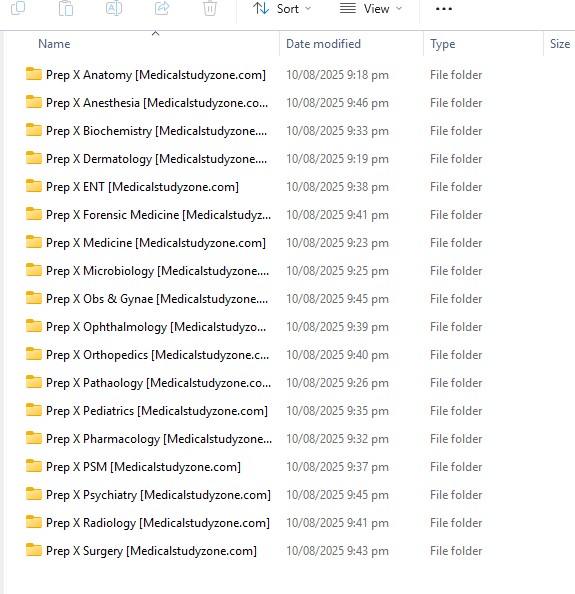Click the 'Prep X Dermatology' folder name
Screen dimensions: 575x594
point(156,159)
